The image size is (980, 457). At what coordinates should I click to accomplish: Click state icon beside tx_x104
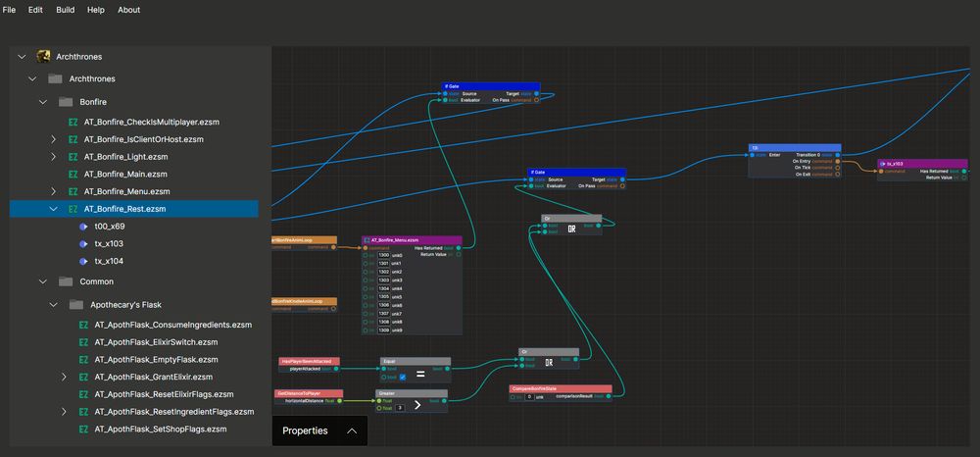click(83, 261)
